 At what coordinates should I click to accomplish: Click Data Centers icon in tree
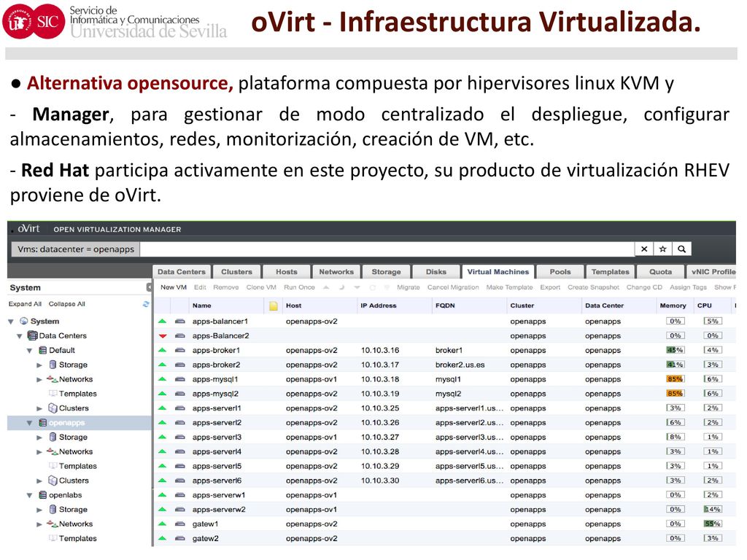[x=32, y=335]
